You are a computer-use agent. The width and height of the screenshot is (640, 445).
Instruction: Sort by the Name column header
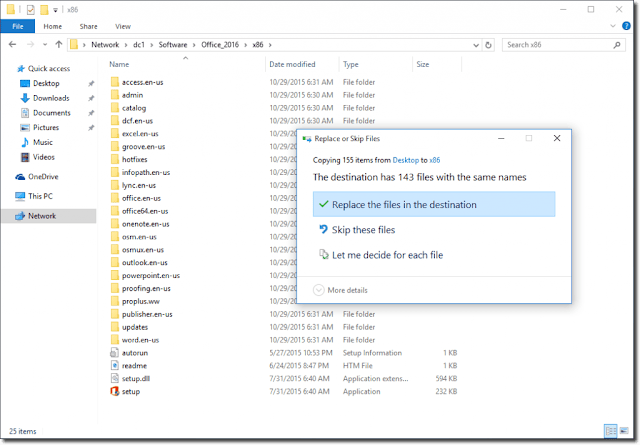pyautogui.click(x=119, y=65)
